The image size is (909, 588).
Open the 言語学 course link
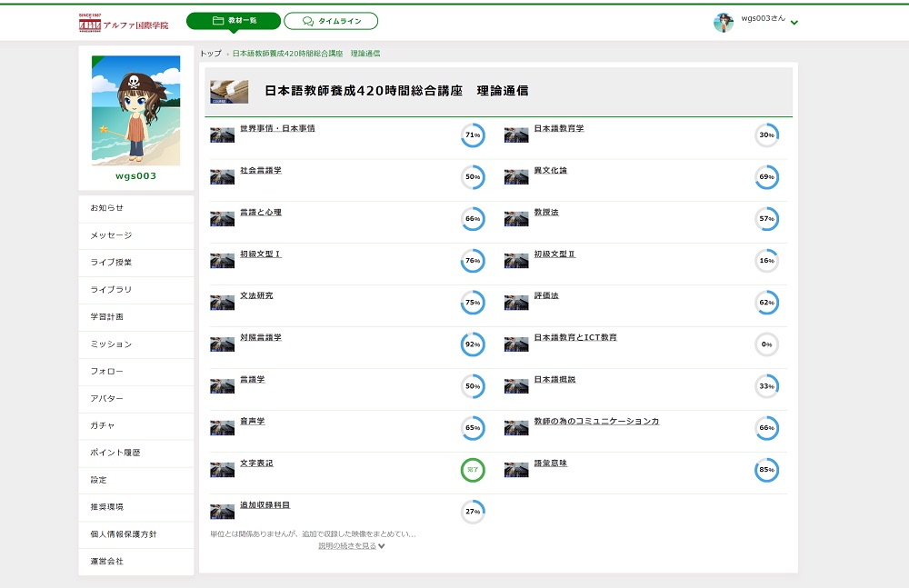(252, 379)
